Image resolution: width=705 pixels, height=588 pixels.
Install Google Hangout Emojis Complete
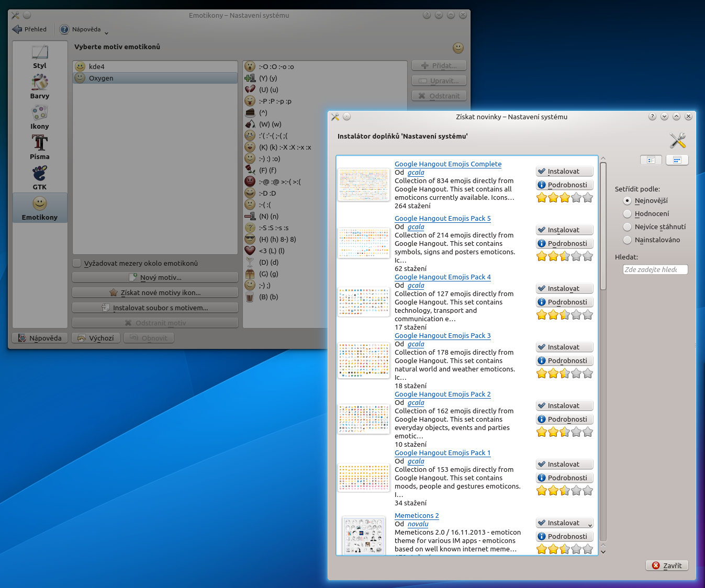(564, 171)
